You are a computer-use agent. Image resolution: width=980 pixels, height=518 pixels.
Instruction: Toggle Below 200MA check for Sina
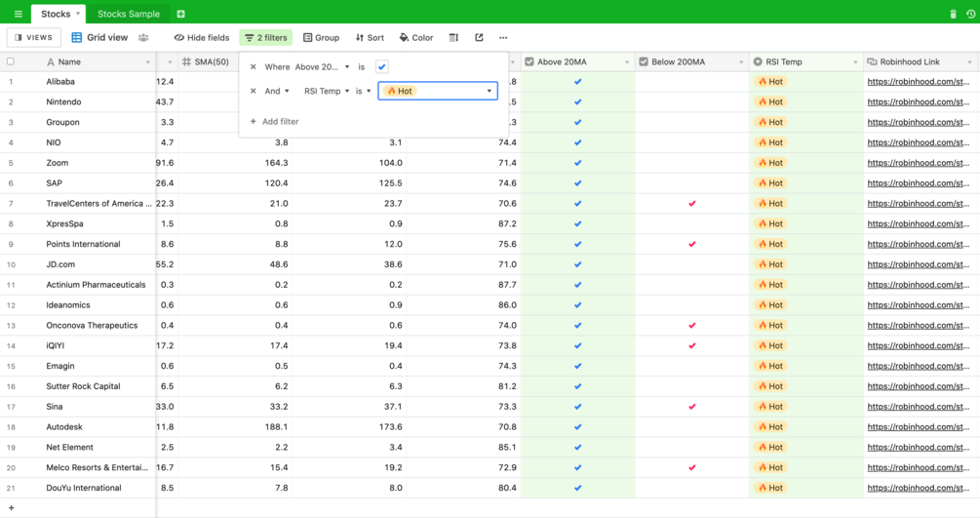692,407
